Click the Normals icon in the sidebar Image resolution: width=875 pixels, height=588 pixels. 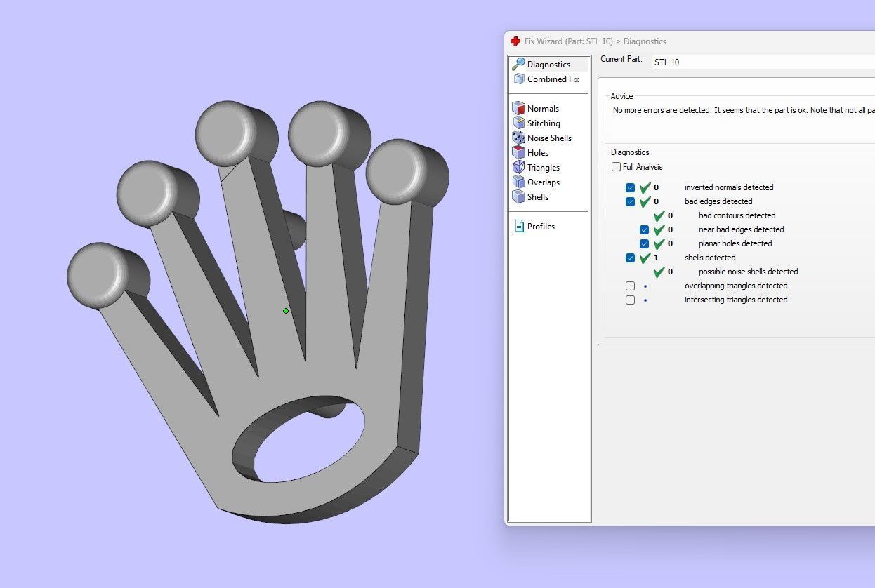pos(518,108)
